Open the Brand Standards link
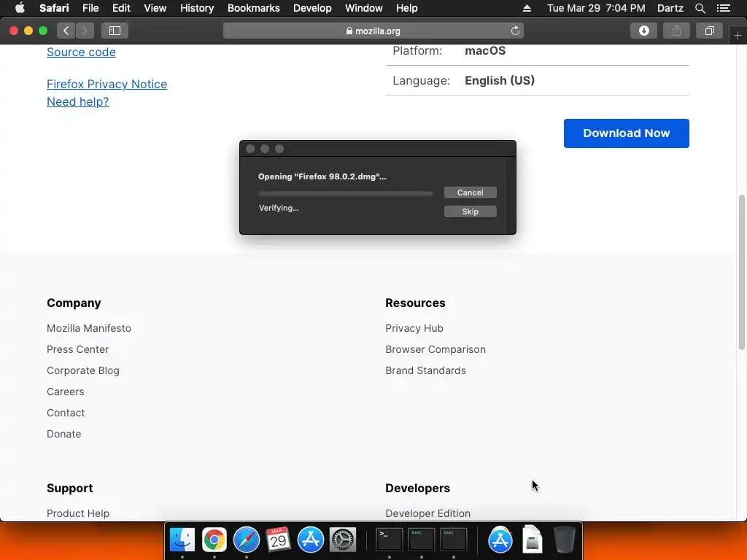Image resolution: width=747 pixels, height=560 pixels. 425,370
